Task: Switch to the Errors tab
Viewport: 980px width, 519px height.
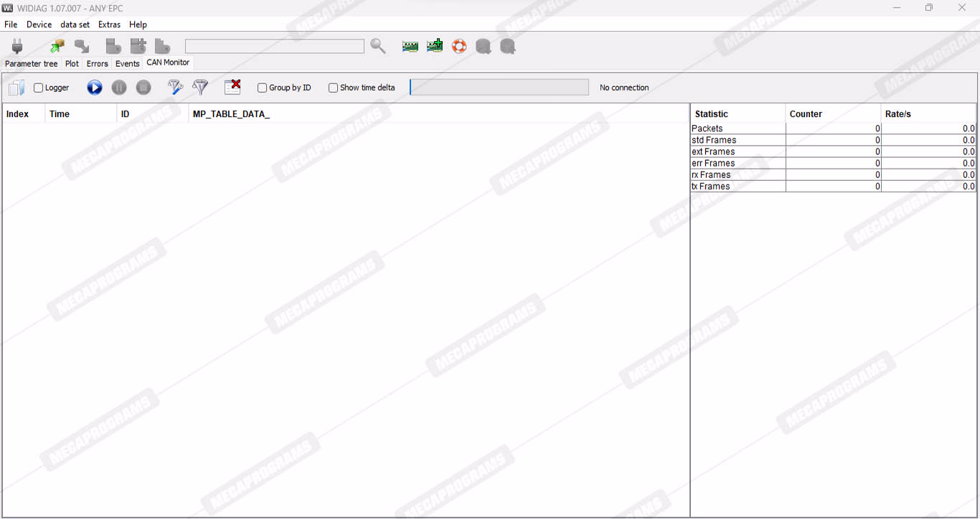Action: point(97,64)
